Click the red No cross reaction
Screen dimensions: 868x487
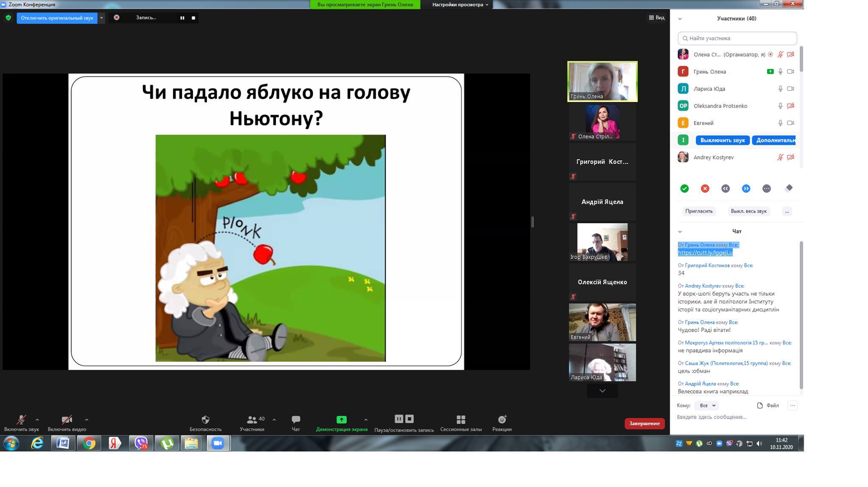tap(705, 188)
